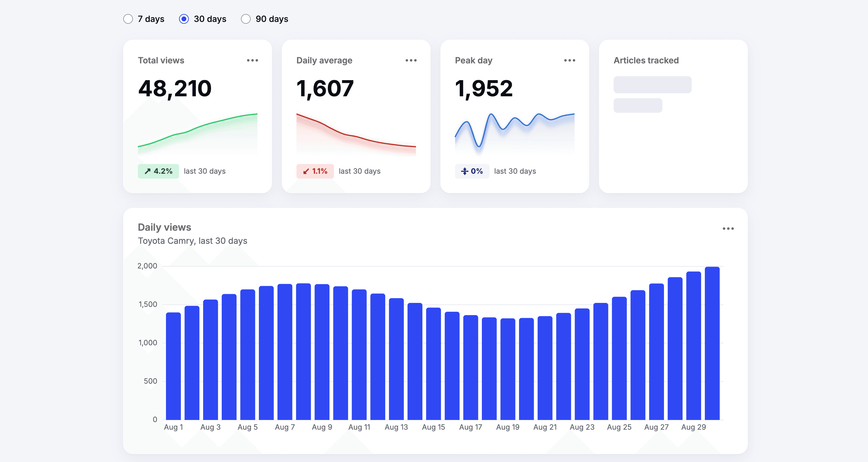Click the Aug 1 bar in Daily views
This screenshot has height=462, width=868.
pyautogui.click(x=174, y=366)
